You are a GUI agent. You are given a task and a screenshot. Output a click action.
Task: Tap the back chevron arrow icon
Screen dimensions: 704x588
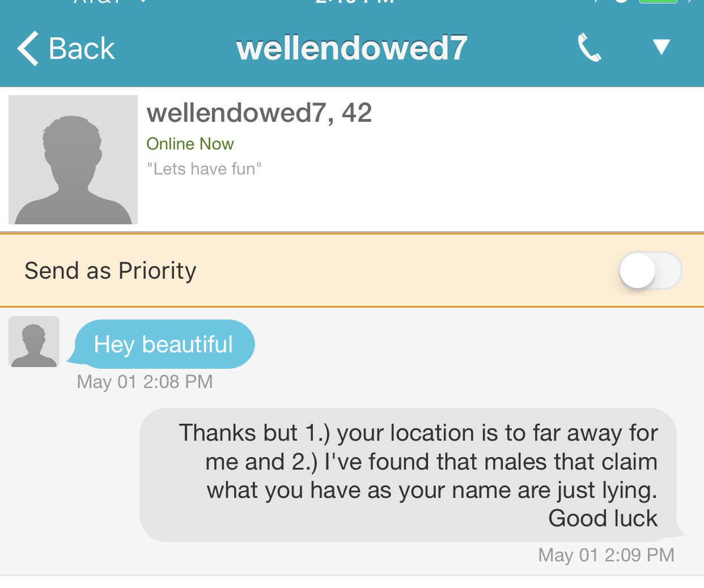tap(27, 48)
